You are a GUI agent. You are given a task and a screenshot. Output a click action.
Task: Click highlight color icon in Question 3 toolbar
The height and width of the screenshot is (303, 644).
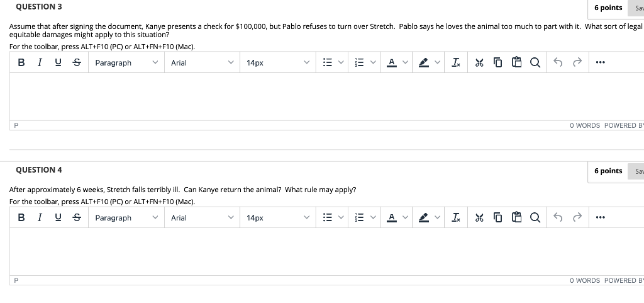pyautogui.click(x=423, y=62)
